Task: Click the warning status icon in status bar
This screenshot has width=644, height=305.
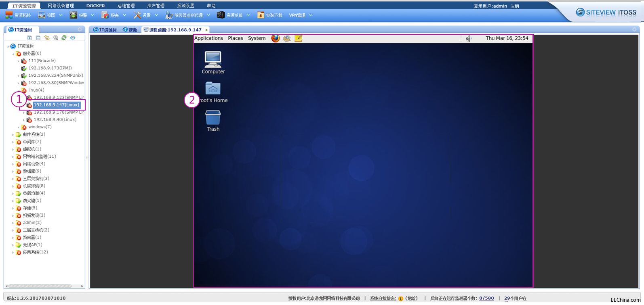Action: pyautogui.click(x=401, y=299)
